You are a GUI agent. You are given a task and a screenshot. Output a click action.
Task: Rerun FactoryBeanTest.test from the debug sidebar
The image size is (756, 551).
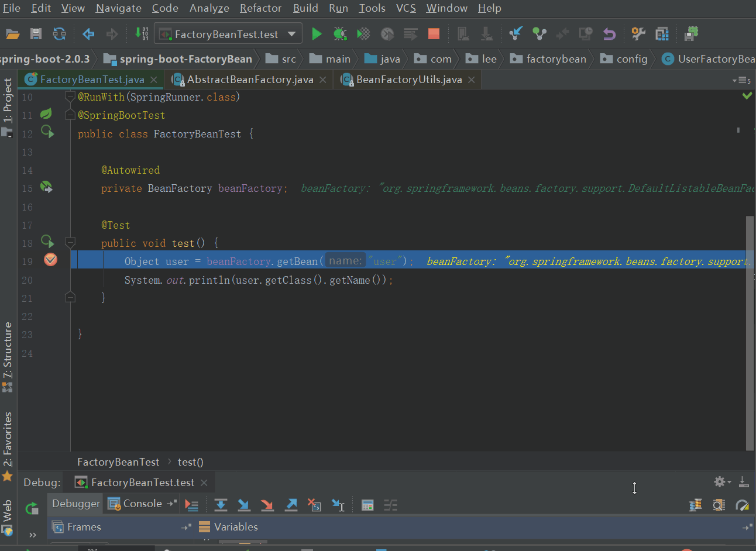coord(32,508)
